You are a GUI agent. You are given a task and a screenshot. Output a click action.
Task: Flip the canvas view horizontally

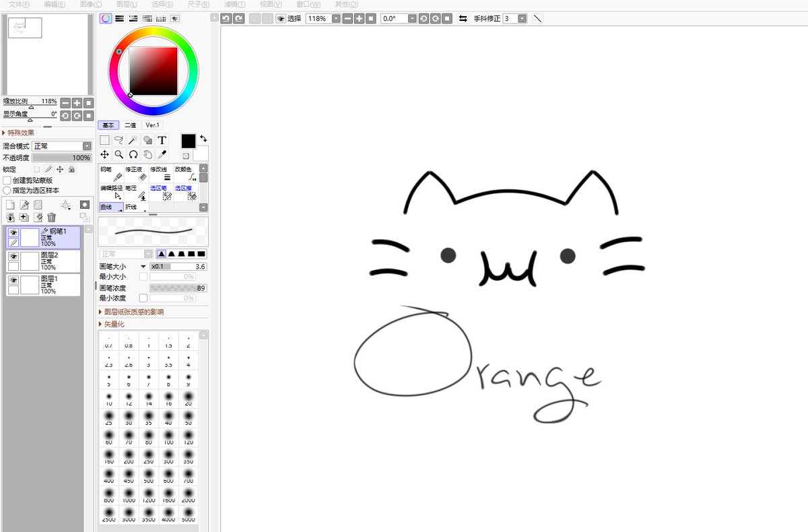[463, 19]
